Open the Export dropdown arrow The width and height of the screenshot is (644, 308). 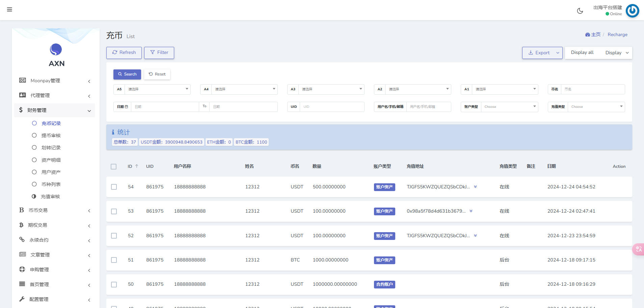[558, 53]
